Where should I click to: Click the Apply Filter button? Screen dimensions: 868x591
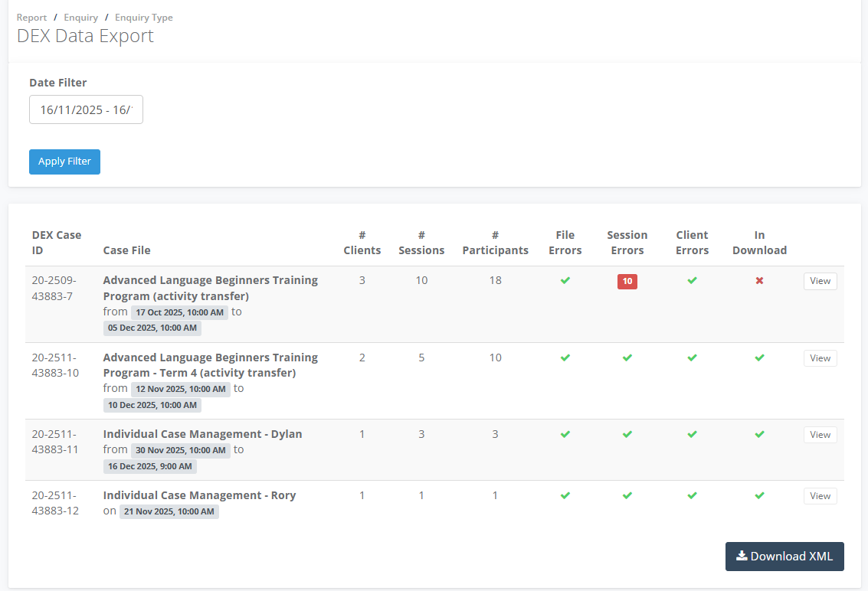[x=64, y=162]
